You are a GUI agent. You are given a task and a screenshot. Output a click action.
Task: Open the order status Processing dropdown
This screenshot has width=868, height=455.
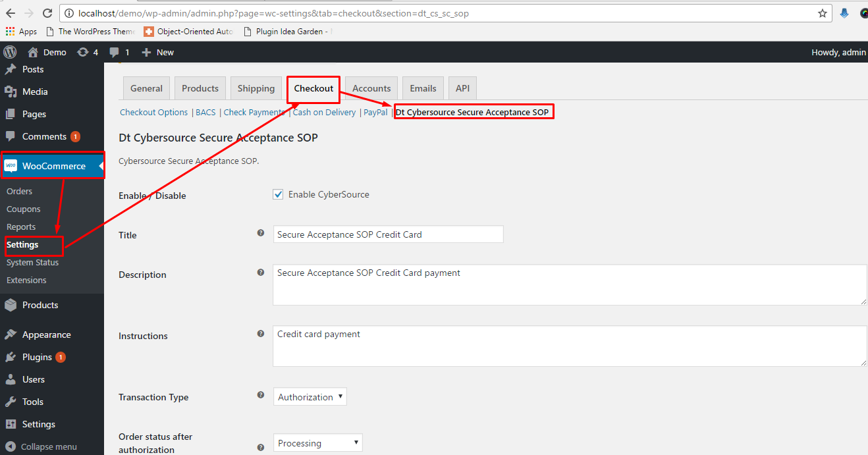[317, 442]
